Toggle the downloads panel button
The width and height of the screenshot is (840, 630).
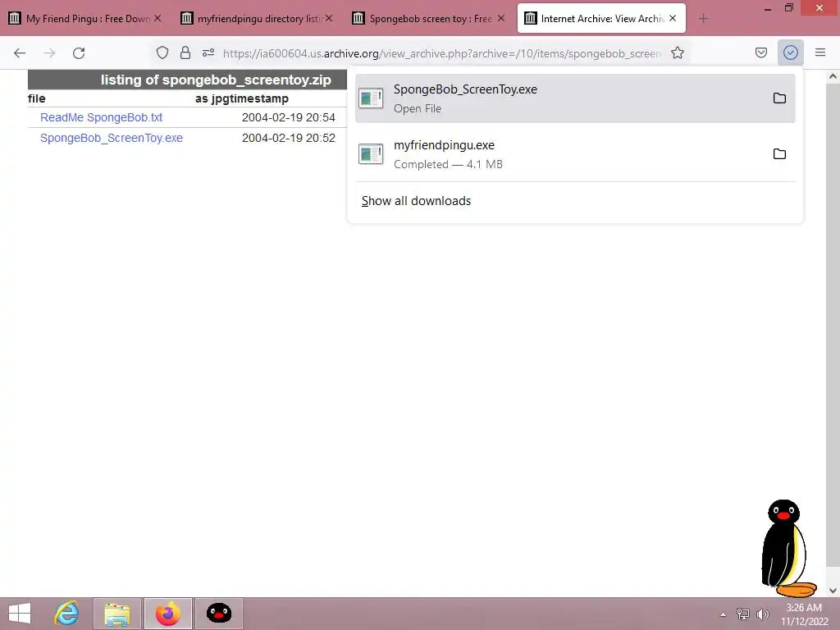(791, 52)
